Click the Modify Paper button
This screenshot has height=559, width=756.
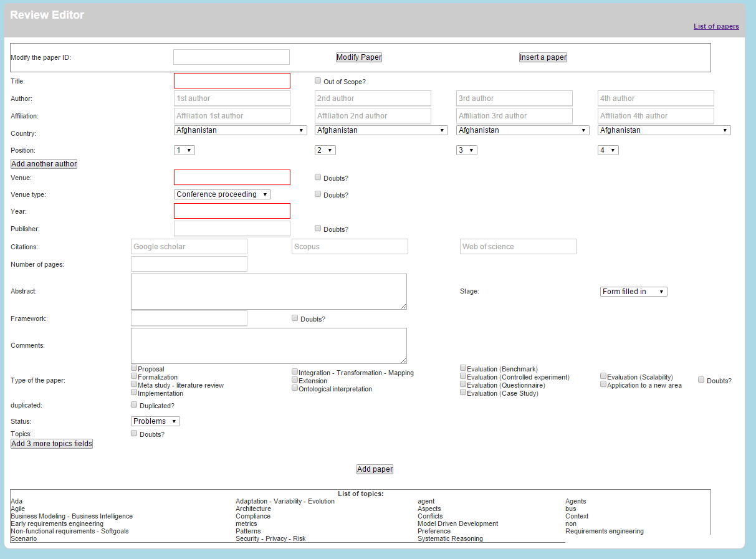(x=359, y=57)
